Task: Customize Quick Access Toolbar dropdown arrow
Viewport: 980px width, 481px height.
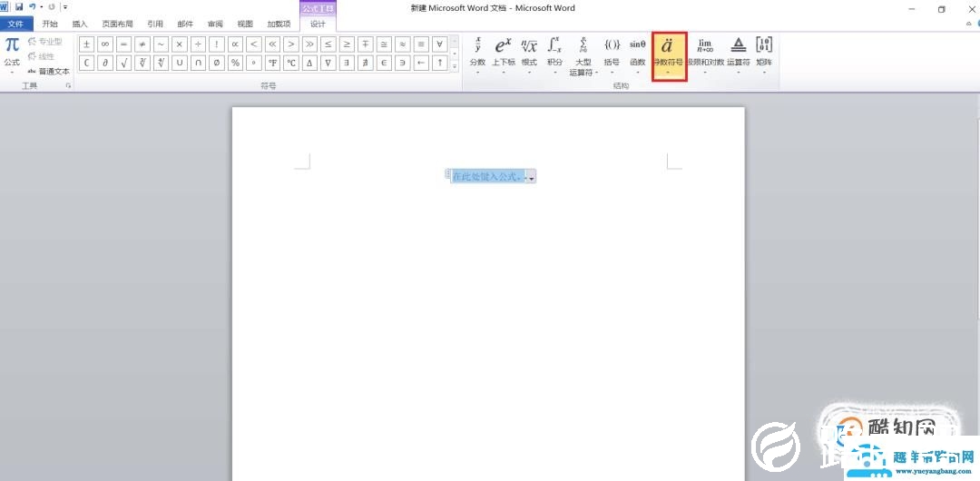Action: (65, 7)
